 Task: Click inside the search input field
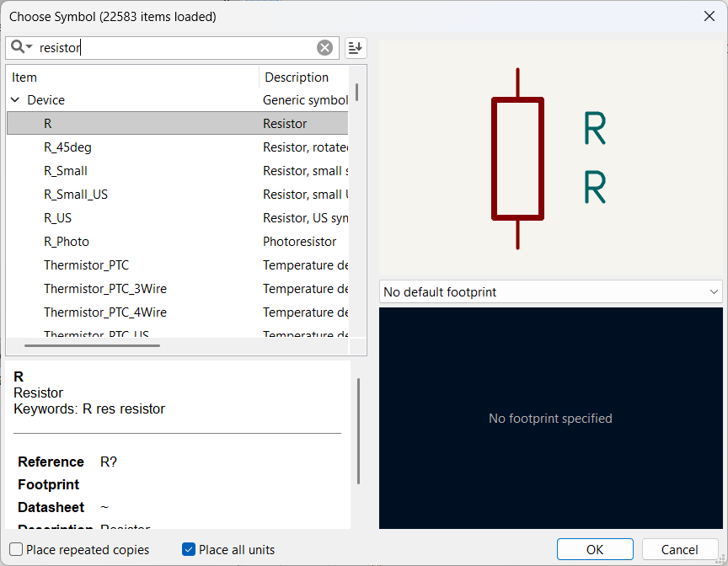point(169,47)
